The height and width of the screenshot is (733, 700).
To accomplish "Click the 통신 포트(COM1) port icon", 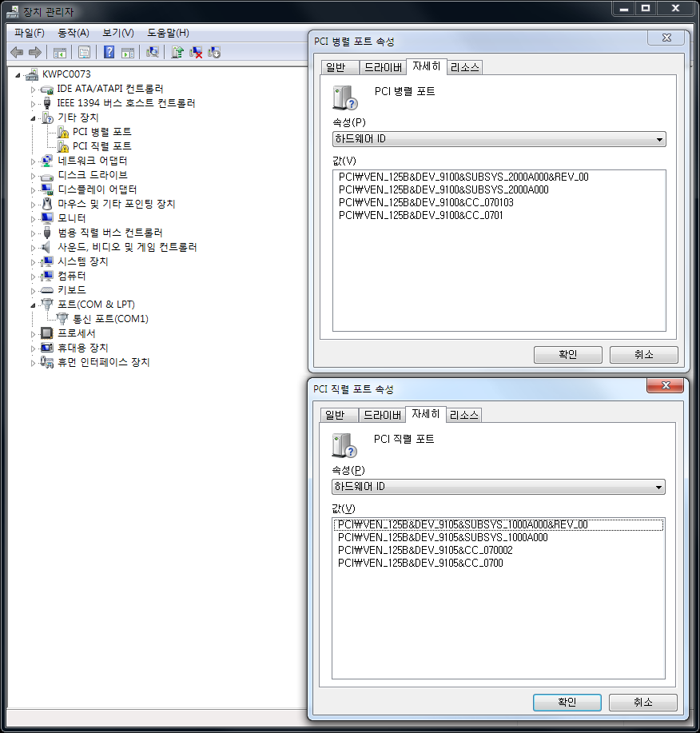I will click(x=62, y=319).
